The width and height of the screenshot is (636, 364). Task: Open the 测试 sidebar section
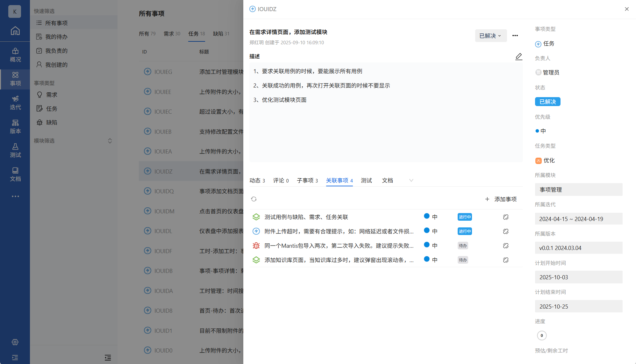tap(15, 151)
